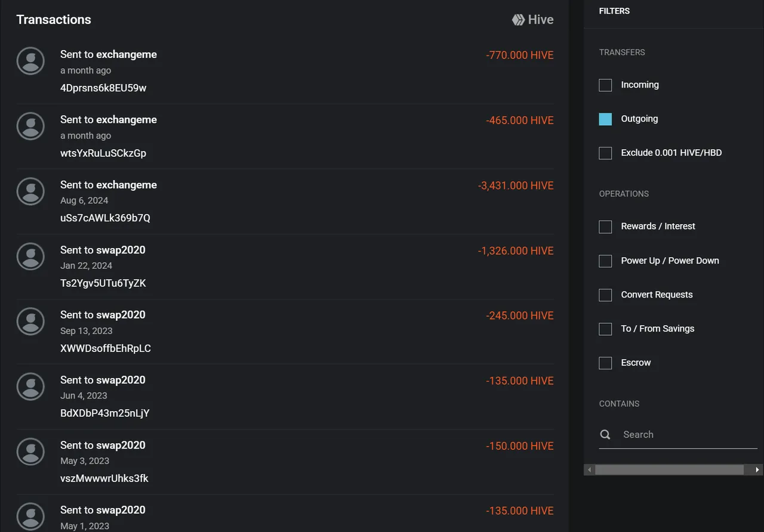Enable Power Up / Power Down filter
Screen dimensions: 764x532
click(605, 261)
